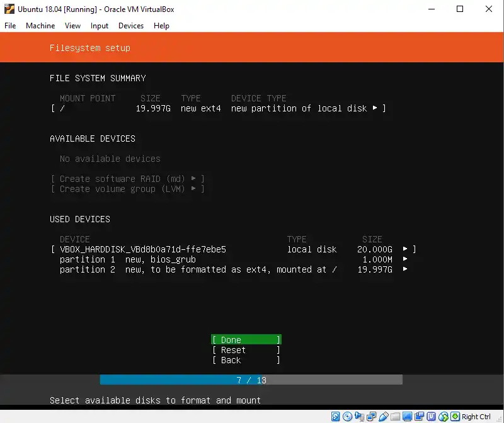
Task: Expand partition 2 ext4 options arrow
Action: click(405, 269)
